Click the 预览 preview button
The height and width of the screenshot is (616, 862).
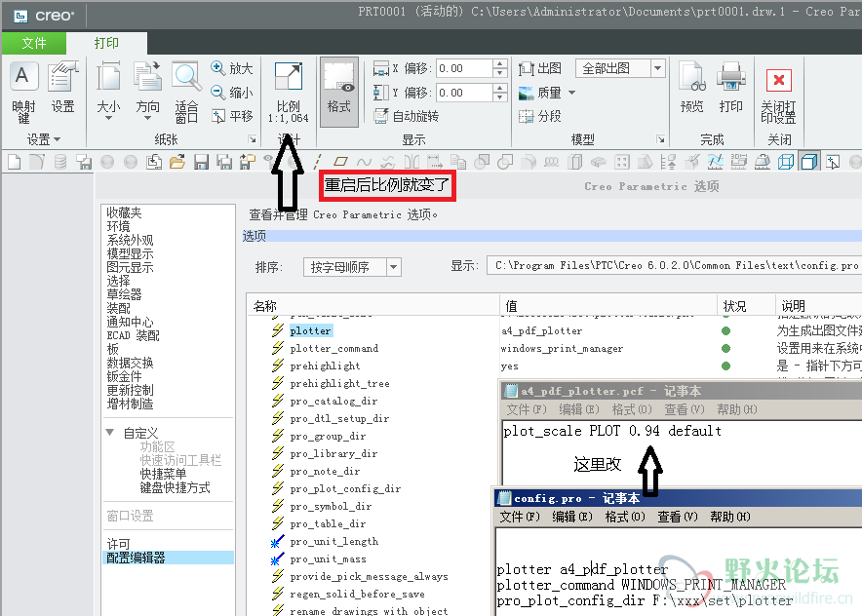coord(691,88)
